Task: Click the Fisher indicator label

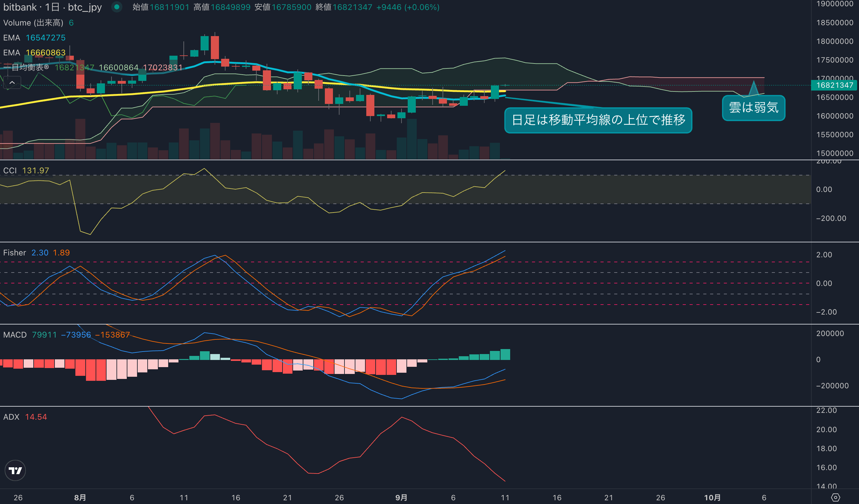Action: coord(14,253)
